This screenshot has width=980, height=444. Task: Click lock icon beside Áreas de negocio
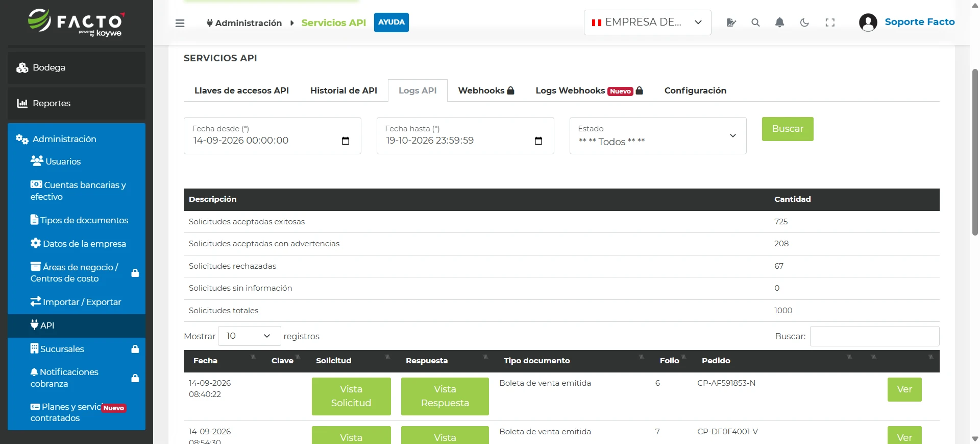tap(135, 273)
